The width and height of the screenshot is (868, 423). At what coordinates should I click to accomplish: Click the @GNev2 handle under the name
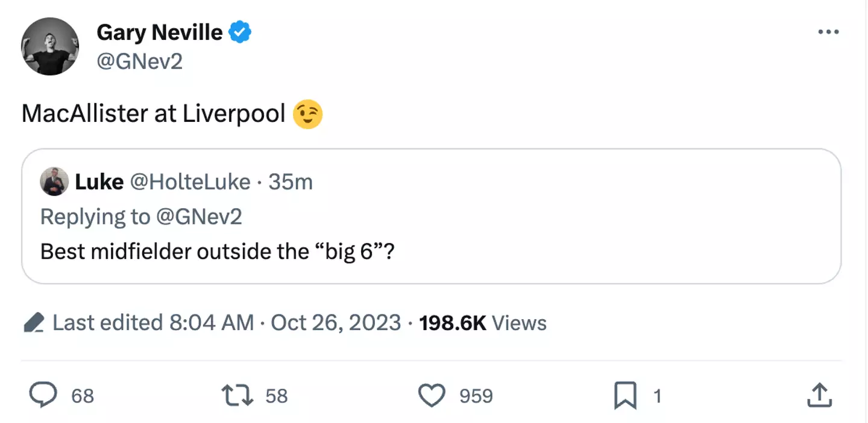click(x=139, y=61)
